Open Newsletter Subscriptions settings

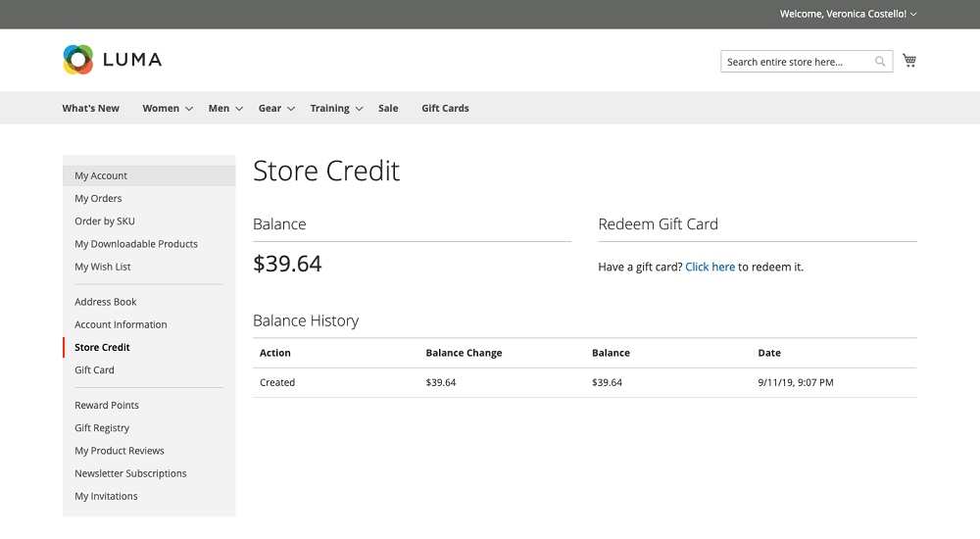130,473
